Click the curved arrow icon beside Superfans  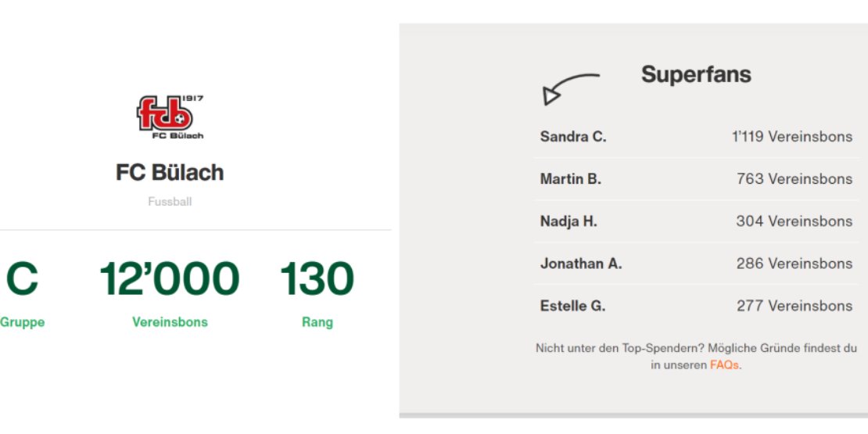[571, 89]
